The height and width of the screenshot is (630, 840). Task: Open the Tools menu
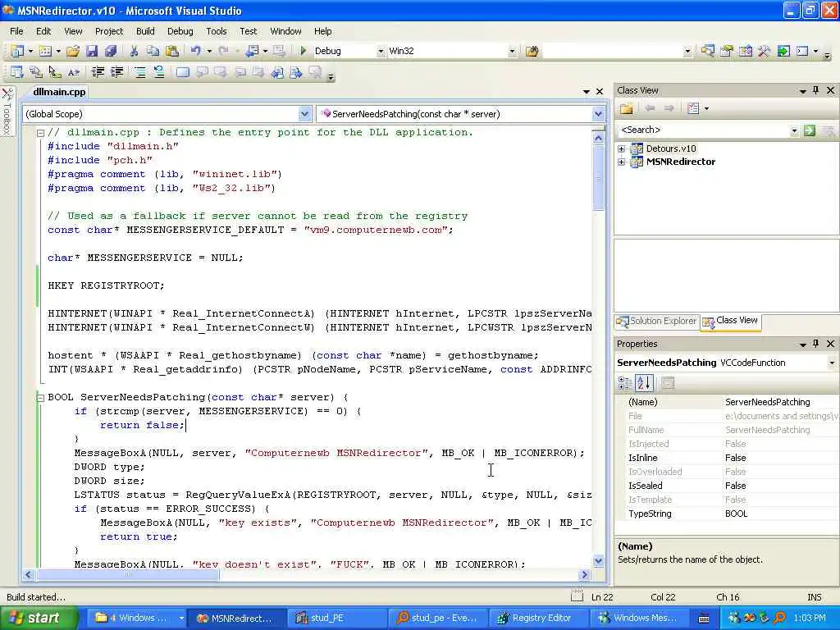(217, 31)
